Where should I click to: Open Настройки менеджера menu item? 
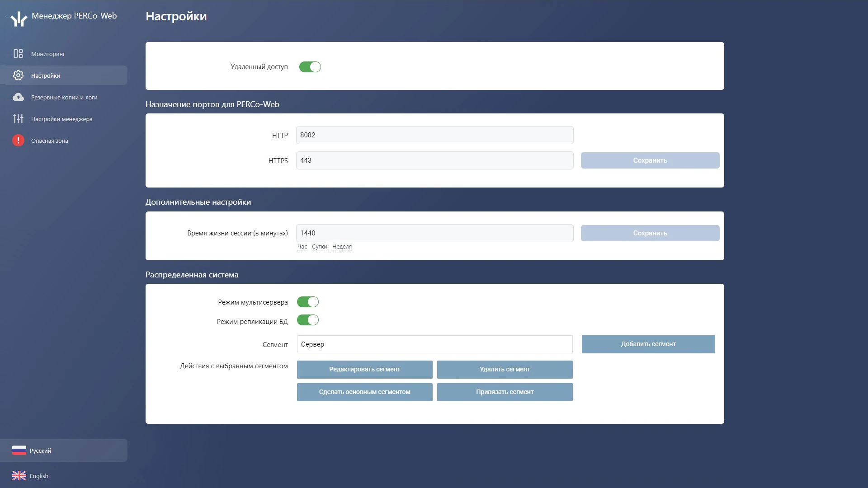pos(62,119)
